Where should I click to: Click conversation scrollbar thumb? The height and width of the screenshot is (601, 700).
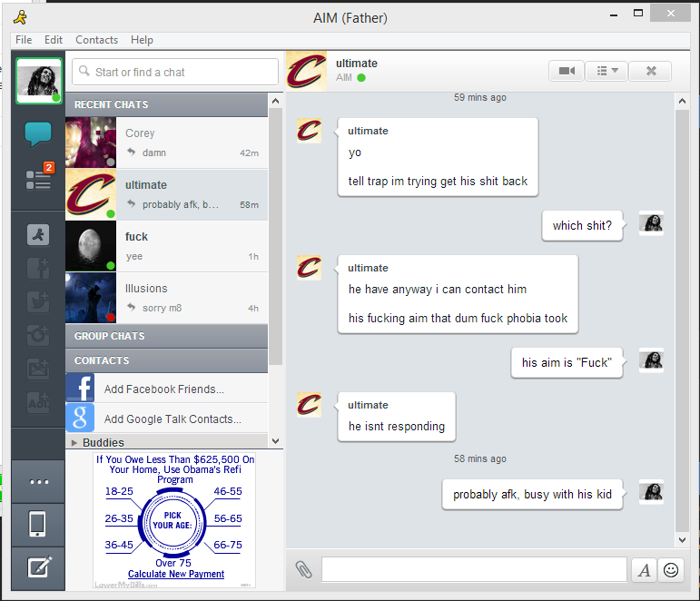pyautogui.click(x=682, y=320)
